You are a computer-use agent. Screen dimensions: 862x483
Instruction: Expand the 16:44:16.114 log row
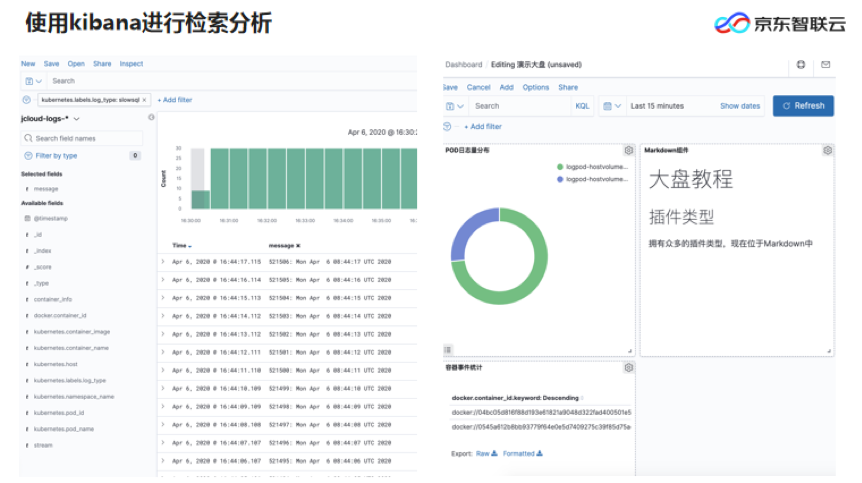pos(163,280)
